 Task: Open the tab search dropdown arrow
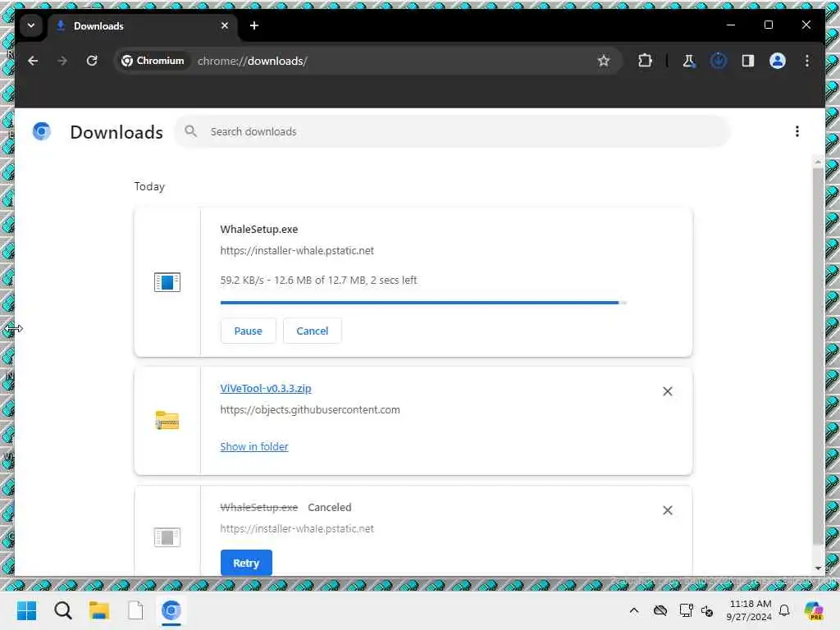click(x=31, y=25)
